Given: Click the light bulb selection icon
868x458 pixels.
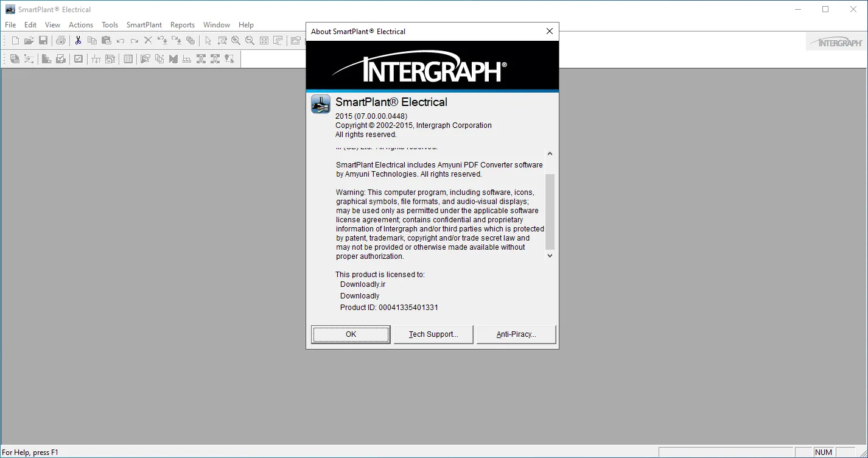Looking at the screenshot, I should [229, 59].
